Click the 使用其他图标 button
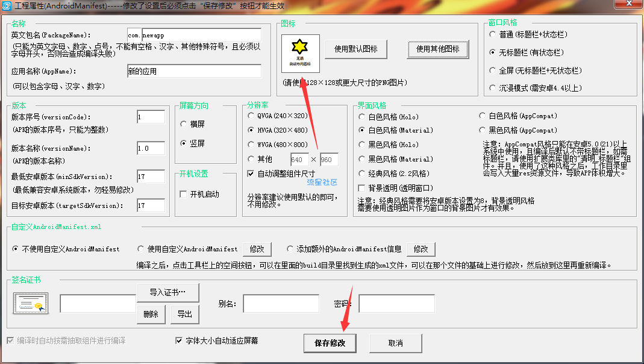 [x=438, y=49]
